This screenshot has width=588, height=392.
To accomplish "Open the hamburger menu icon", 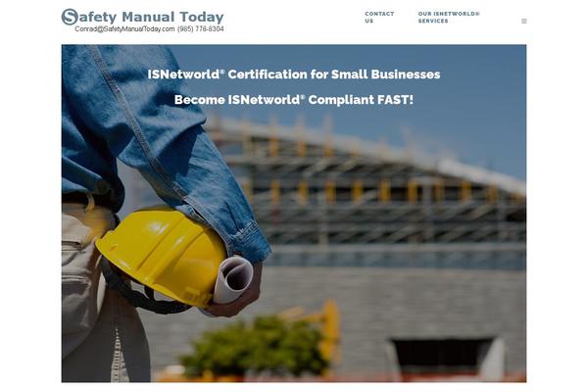I will click(524, 21).
